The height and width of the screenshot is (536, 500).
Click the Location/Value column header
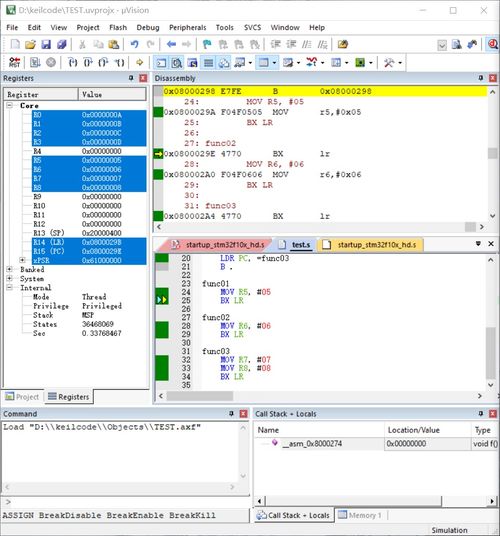pos(428,430)
